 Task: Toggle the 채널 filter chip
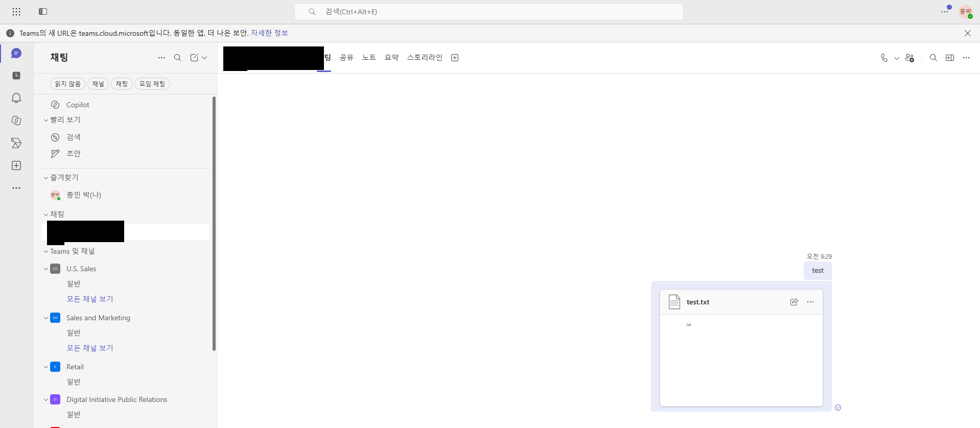98,84
